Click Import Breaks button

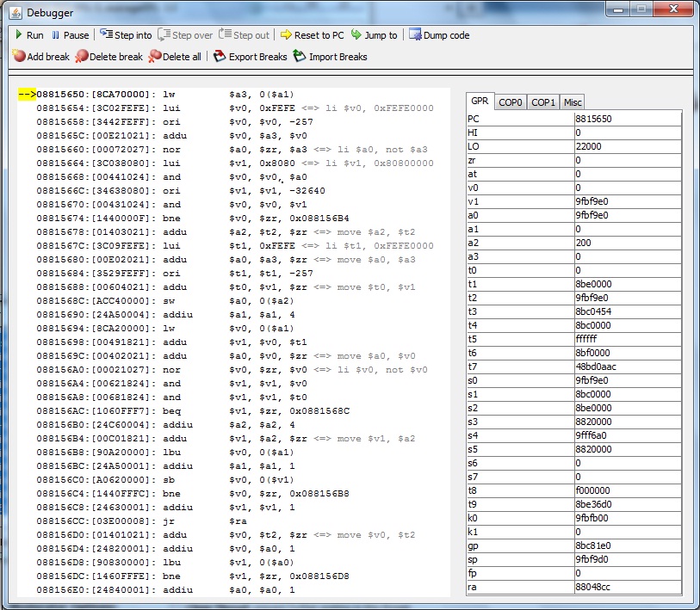tap(330, 57)
